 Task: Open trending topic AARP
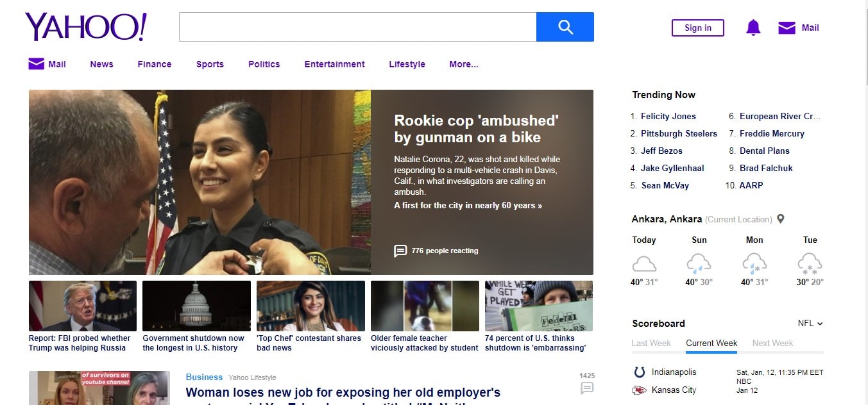[751, 185]
